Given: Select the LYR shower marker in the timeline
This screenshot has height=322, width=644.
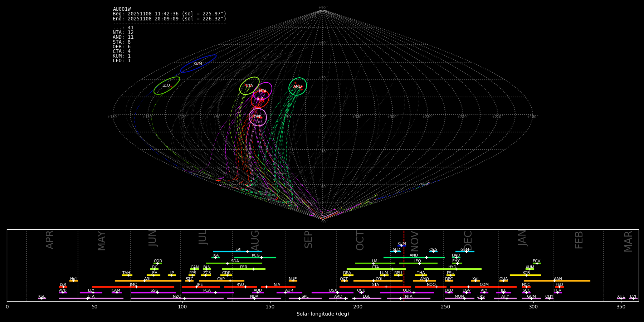Looking at the screenshot, I should coord(63,287).
